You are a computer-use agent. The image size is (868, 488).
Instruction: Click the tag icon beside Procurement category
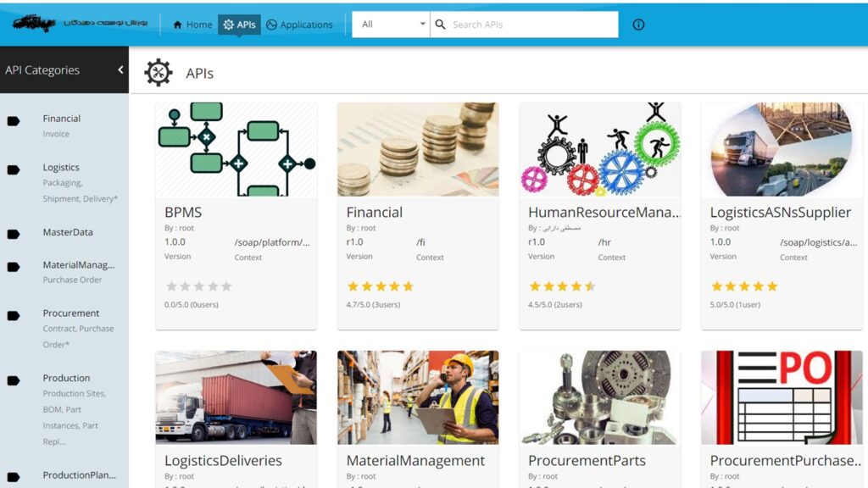(x=14, y=316)
